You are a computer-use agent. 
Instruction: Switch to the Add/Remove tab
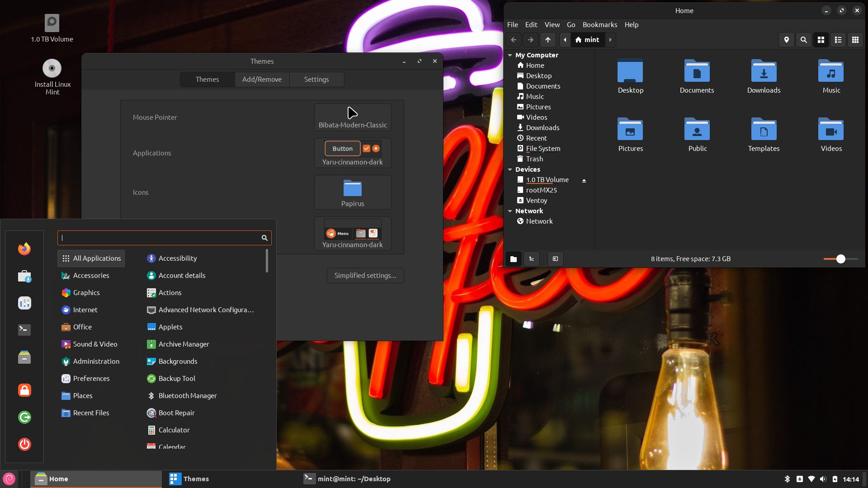(262, 80)
